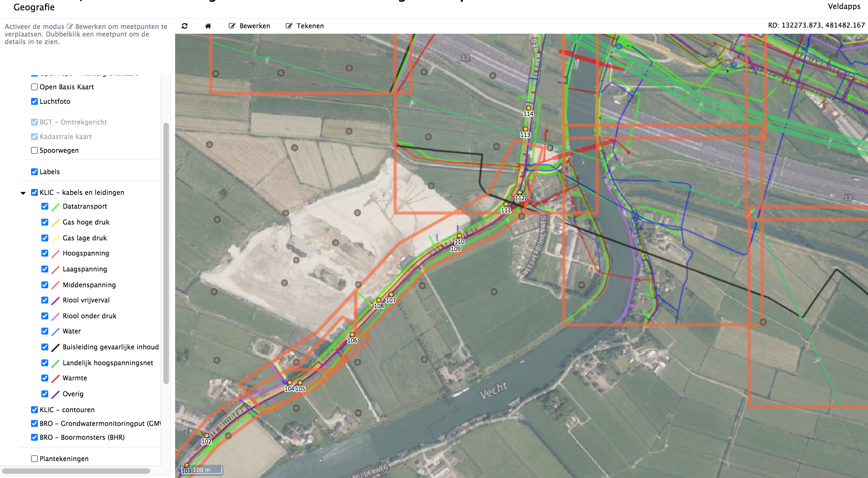Image resolution: width=868 pixels, height=478 pixels.
Task: Click yellow Gas lage druk legend line
Action: point(55,239)
